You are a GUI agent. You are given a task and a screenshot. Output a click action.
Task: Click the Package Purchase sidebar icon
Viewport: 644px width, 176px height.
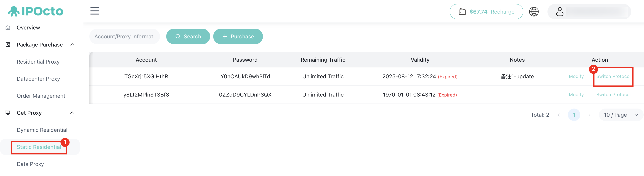coord(8,45)
